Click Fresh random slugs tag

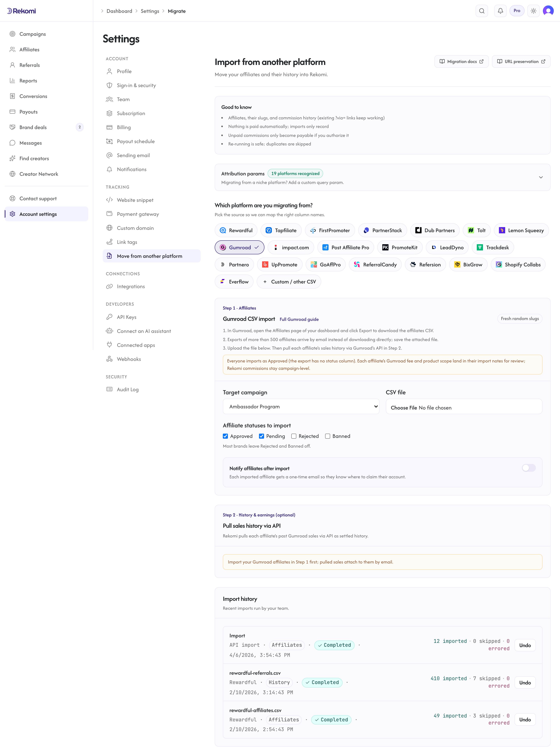point(520,318)
